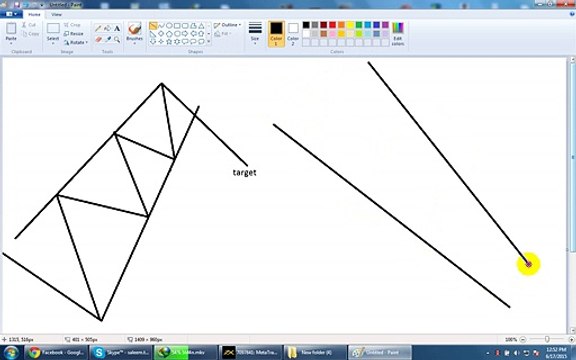Screen dimensions: 576x360
Task: Choose the Hexagon shape
Action: point(177,34)
